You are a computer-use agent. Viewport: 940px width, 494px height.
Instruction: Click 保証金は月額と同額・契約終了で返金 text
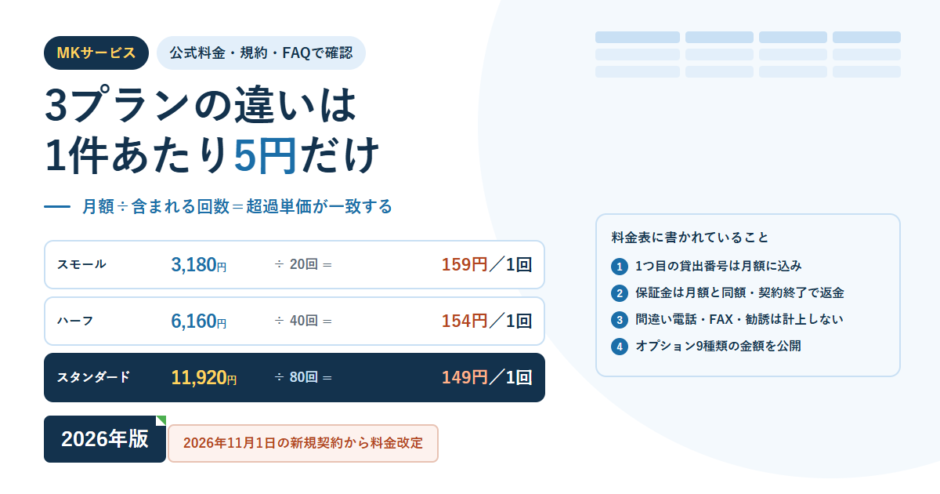tap(739, 293)
